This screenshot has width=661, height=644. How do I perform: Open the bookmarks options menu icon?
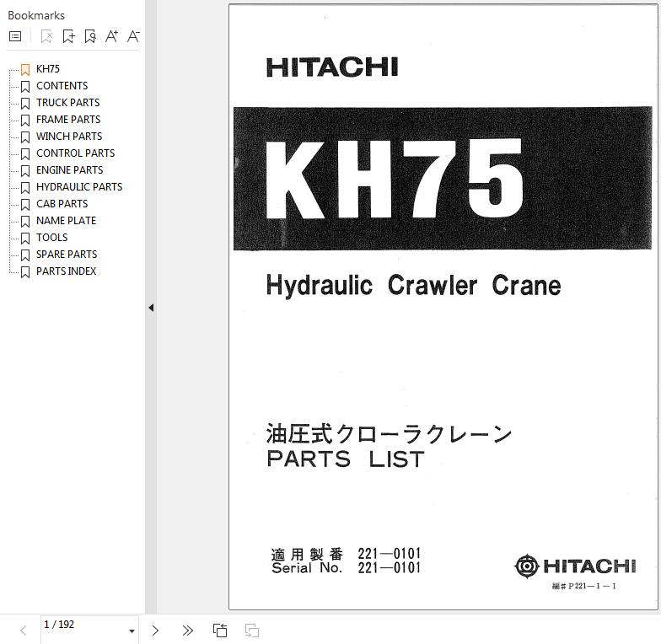point(15,37)
